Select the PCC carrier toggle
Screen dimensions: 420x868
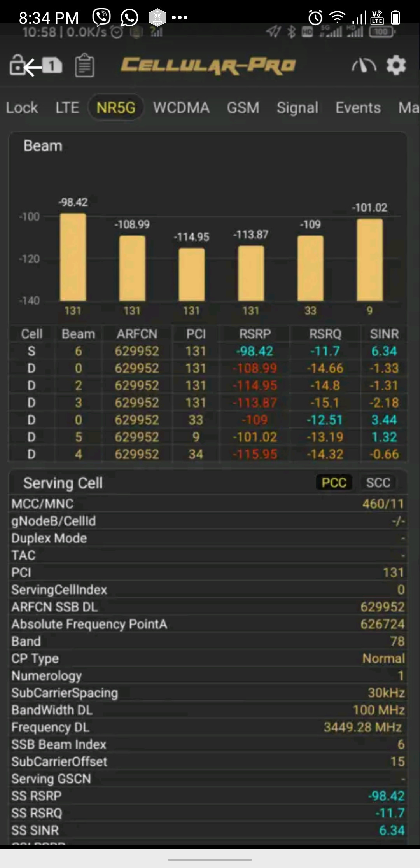coord(334,483)
